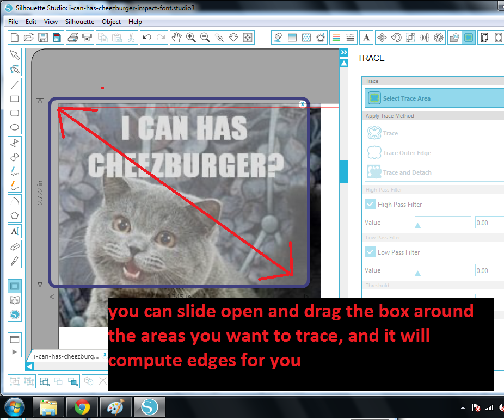Screen dimensions: 504x420
Task: Adjust the High Pass Filter value slider
Action: (x=442, y=222)
